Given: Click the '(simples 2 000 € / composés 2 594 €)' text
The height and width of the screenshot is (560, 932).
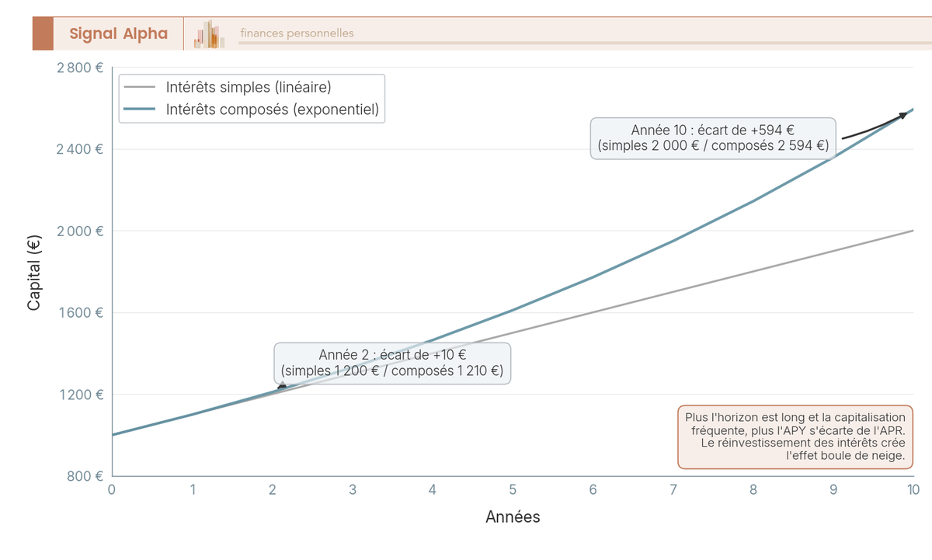Looking at the screenshot, I should [x=713, y=145].
